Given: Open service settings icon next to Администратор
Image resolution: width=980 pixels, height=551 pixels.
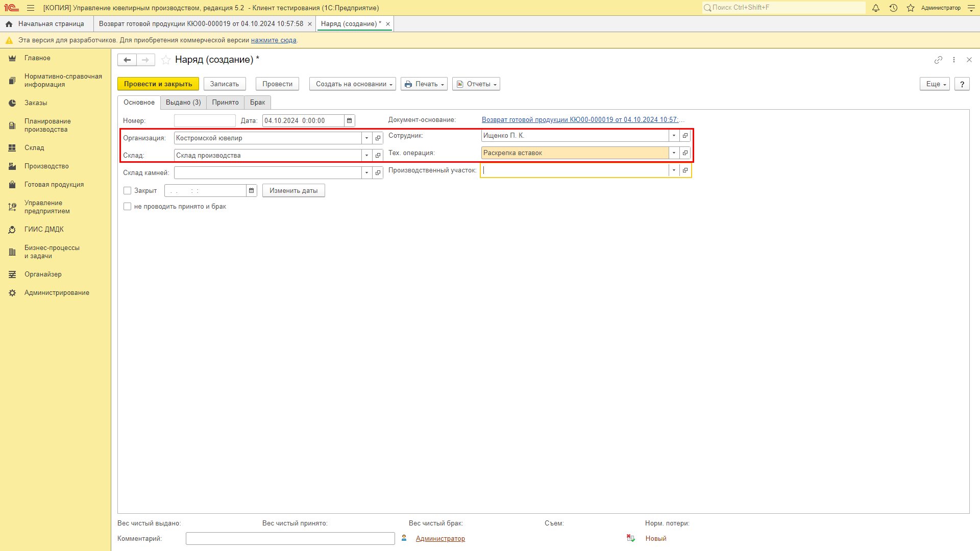Looking at the screenshot, I should (x=971, y=8).
